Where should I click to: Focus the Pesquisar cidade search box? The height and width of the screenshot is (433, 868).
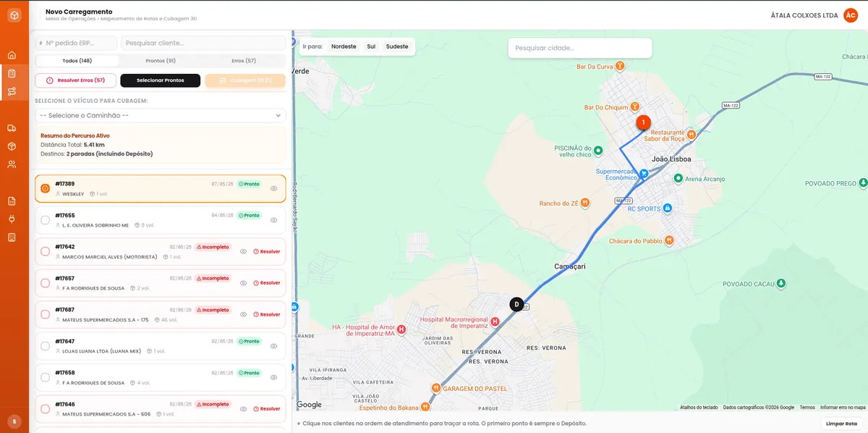580,48
